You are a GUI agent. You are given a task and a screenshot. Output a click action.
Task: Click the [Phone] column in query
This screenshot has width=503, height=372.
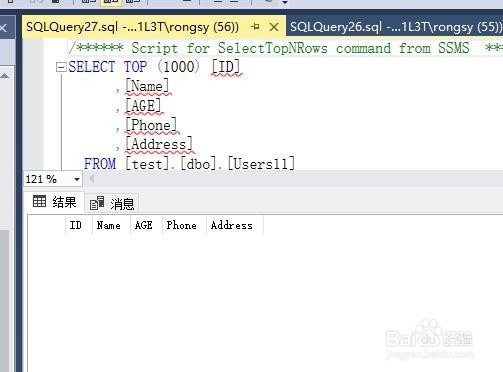[x=151, y=125]
